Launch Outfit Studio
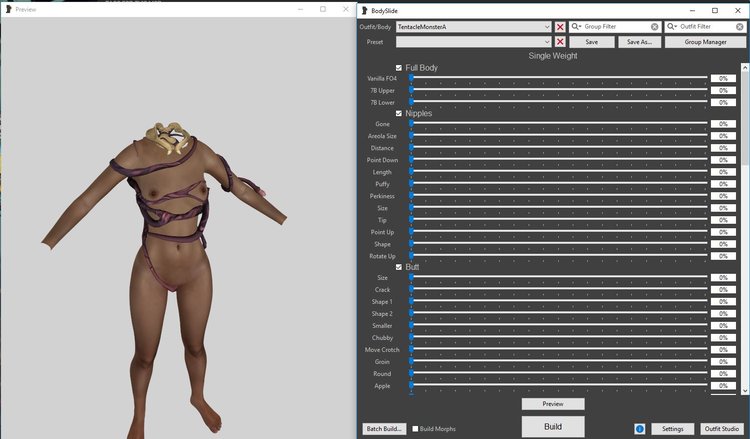 click(x=722, y=429)
